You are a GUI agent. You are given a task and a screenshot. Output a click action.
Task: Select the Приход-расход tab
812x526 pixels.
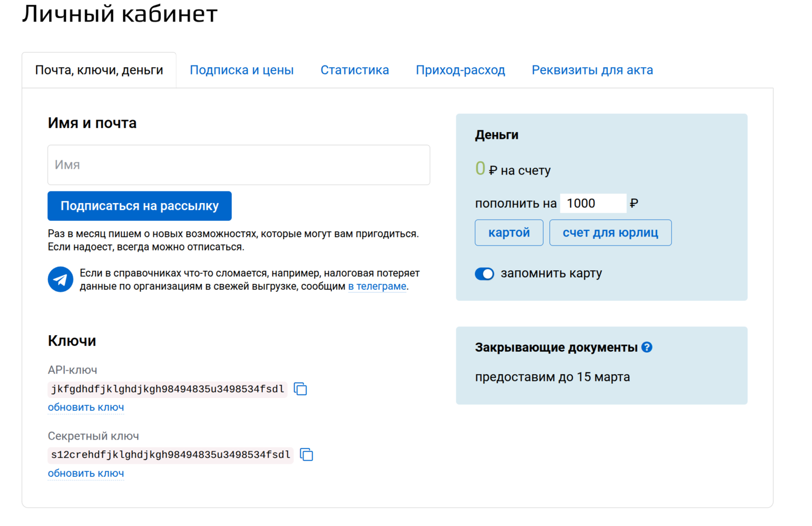[460, 69]
